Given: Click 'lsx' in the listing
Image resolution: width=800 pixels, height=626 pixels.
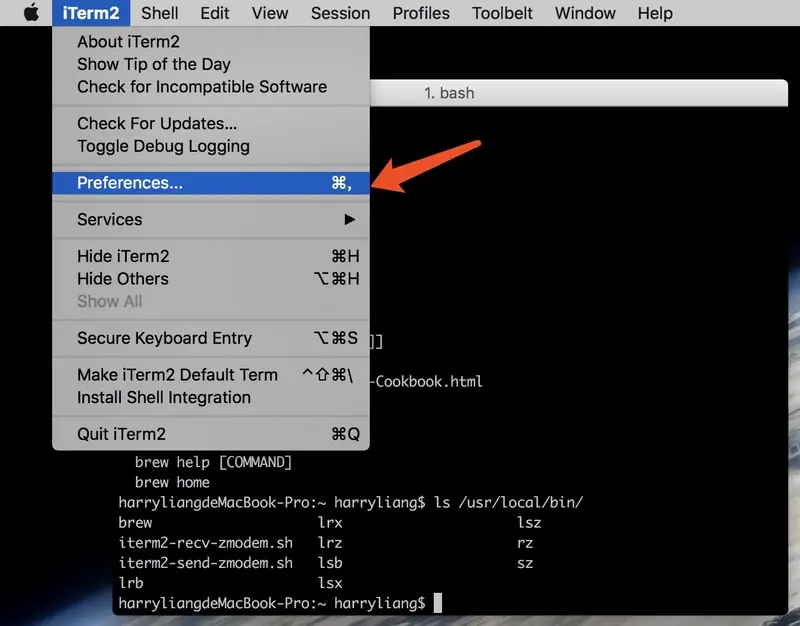Looking at the screenshot, I should pos(330,583).
